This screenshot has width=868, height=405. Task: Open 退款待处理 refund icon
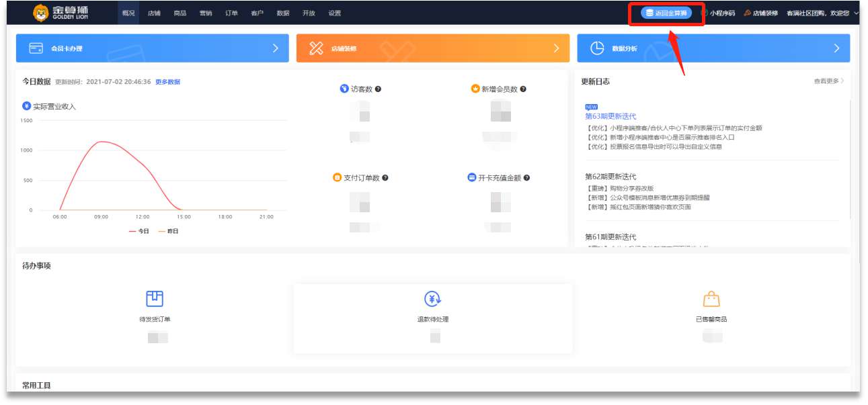432,299
